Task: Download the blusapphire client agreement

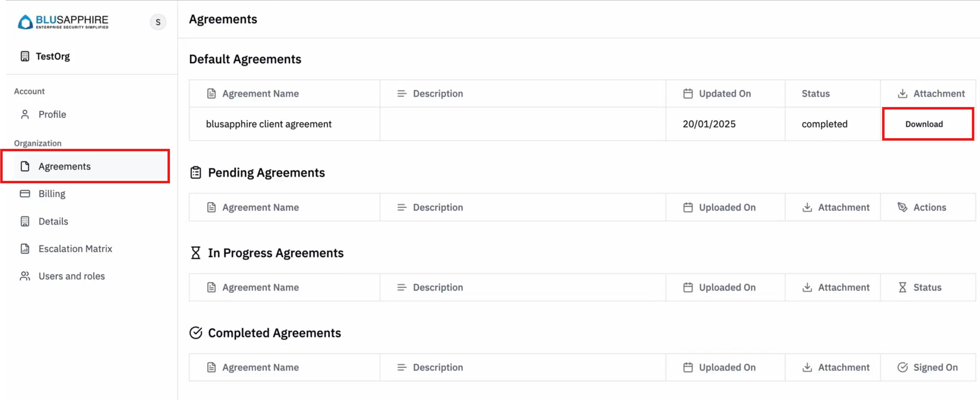Action: coord(924,124)
